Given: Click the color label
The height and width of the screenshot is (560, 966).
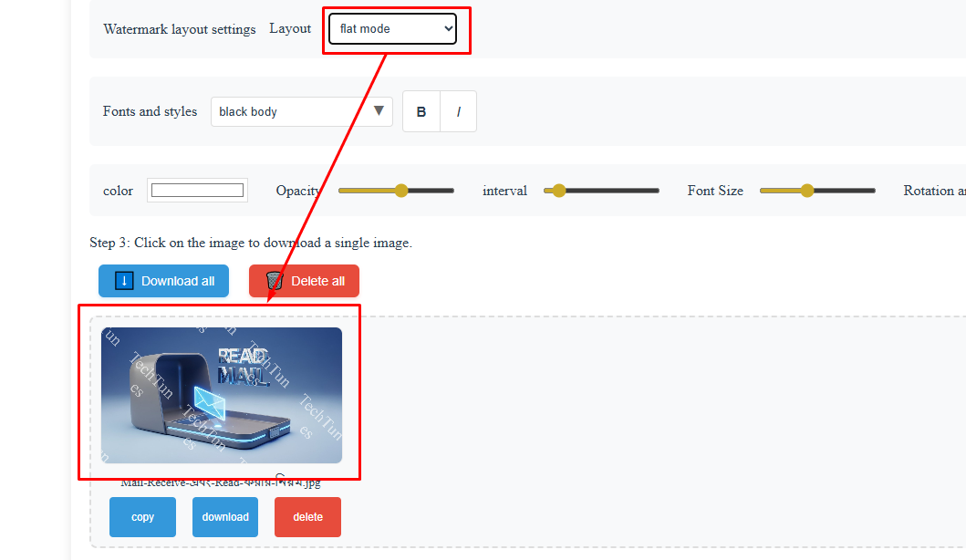Looking at the screenshot, I should pos(118,191).
